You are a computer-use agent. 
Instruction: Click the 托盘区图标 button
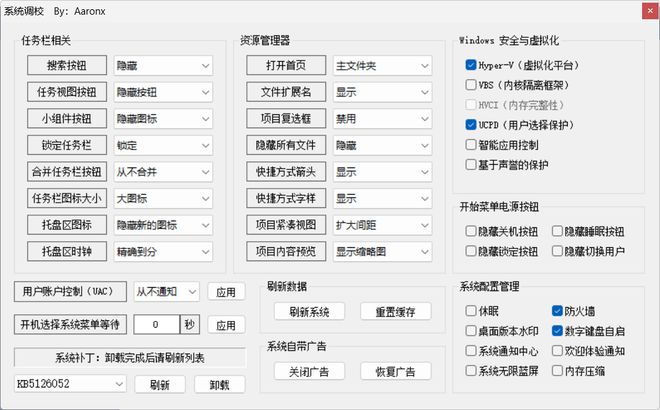click(x=67, y=225)
